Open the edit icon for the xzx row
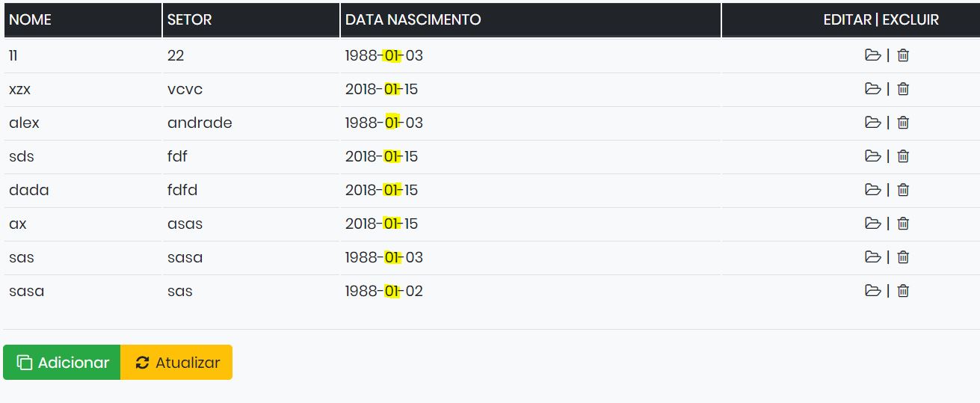Viewport: 980px width, 403px height. pyautogui.click(x=872, y=88)
